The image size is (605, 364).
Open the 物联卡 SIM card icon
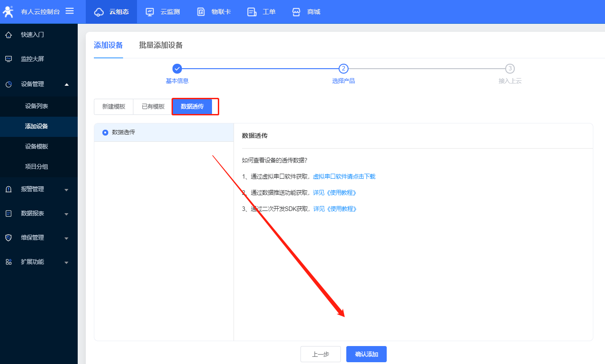(x=201, y=12)
